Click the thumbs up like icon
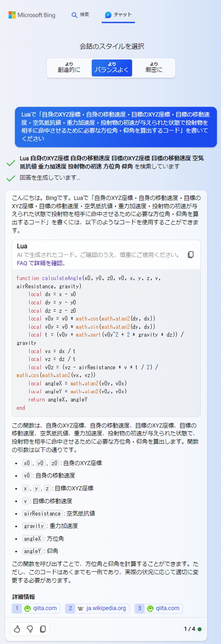 pyautogui.click(x=17, y=629)
